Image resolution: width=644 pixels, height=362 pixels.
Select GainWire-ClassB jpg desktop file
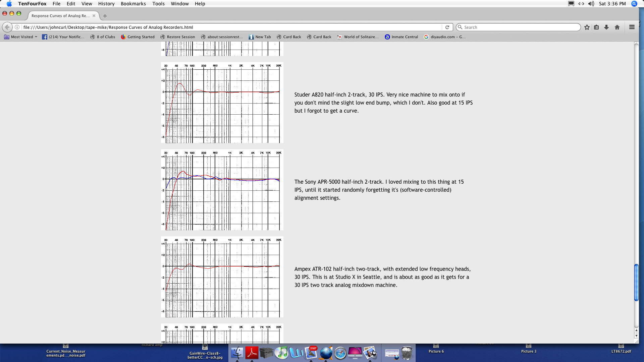[x=205, y=352]
